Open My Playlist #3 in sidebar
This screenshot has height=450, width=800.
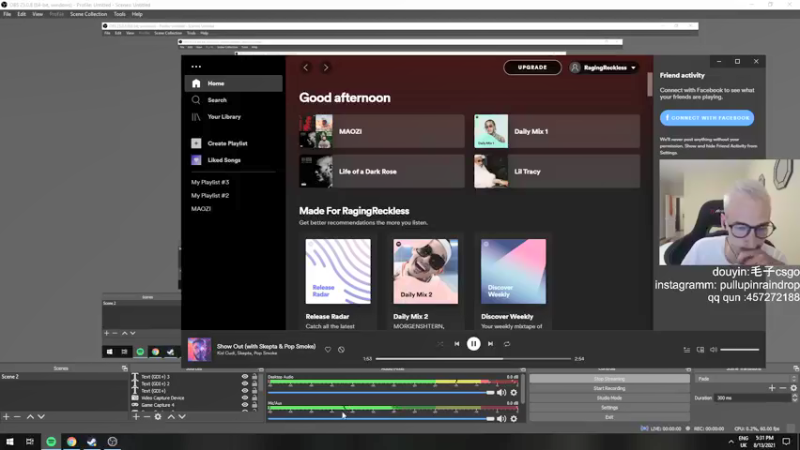tap(210, 182)
